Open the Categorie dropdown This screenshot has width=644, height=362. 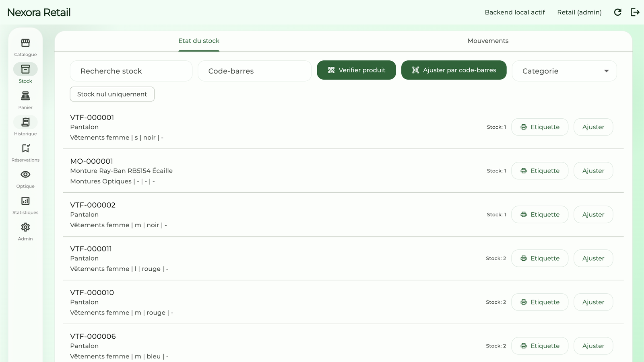564,71
